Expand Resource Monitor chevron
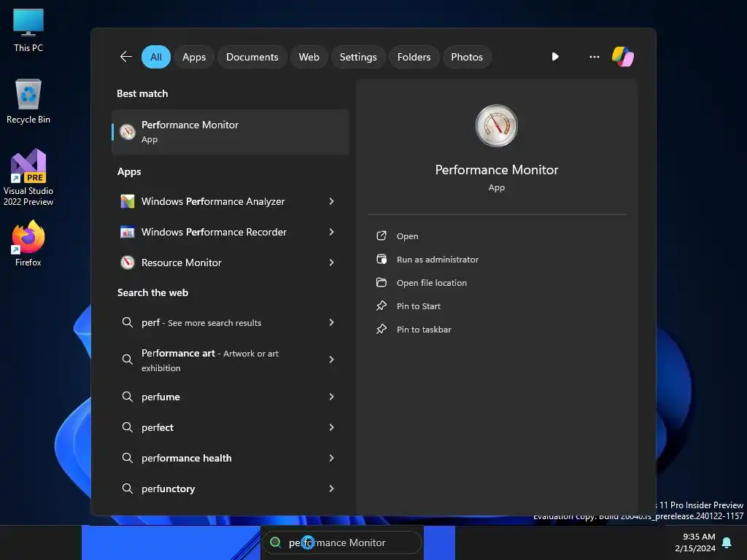This screenshot has width=747, height=560. tap(331, 262)
